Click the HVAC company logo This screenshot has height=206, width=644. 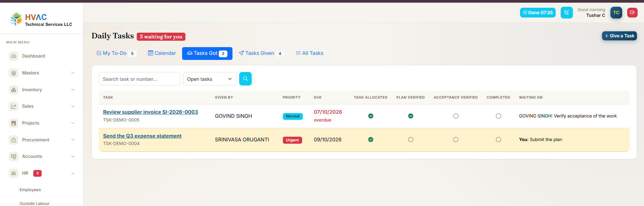click(x=41, y=20)
